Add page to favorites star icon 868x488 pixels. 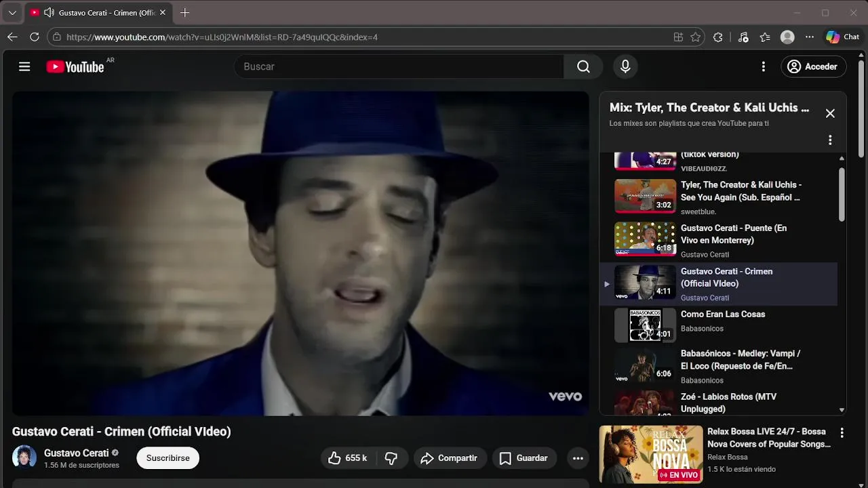coord(695,37)
